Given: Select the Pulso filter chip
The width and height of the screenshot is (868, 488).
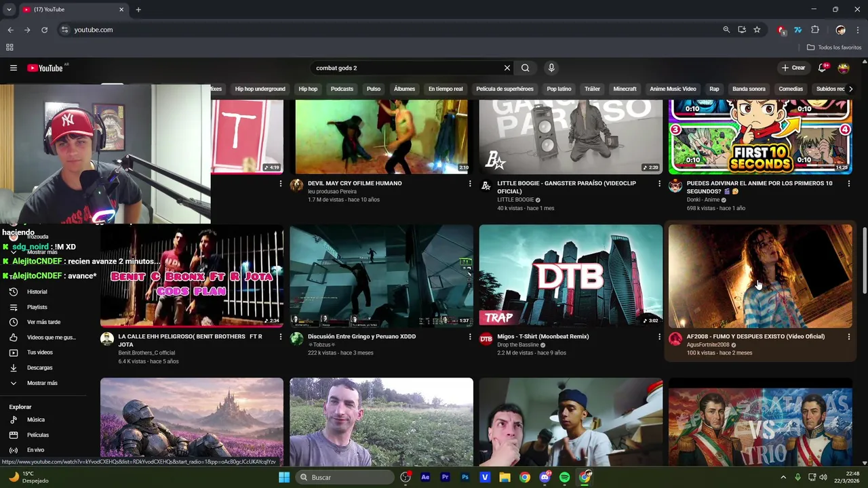Looking at the screenshot, I should (374, 89).
